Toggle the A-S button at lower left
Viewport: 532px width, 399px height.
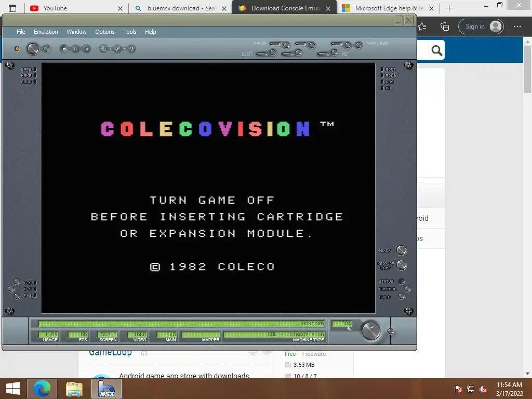click(11, 289)
